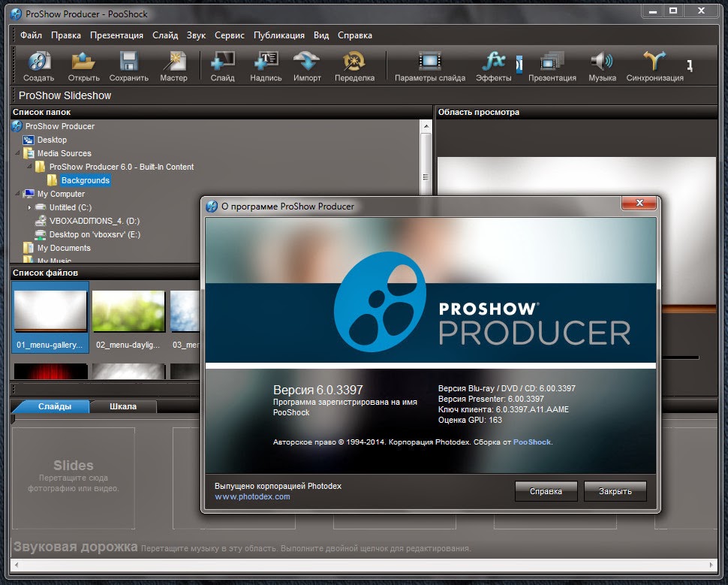
Task: Open the Презентация menu in menu bar
Action: point(116,35)
